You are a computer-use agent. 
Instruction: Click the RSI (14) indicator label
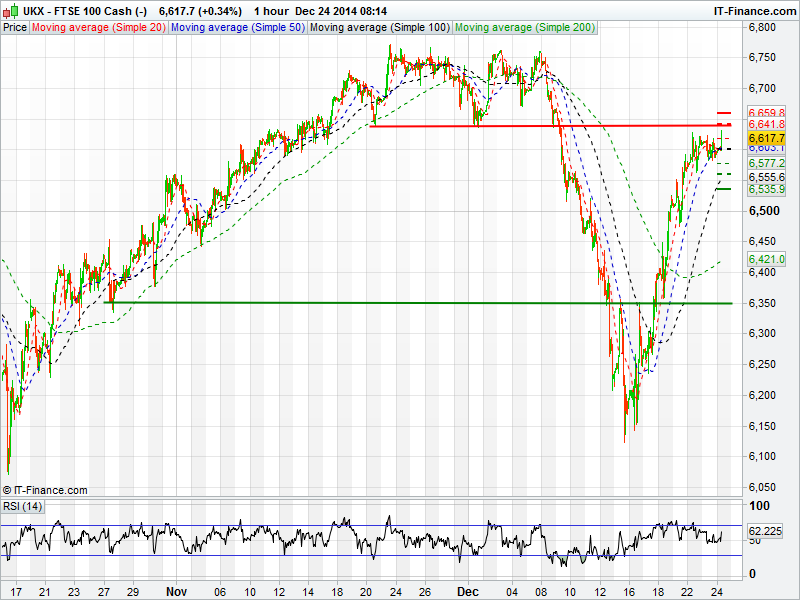22,507
